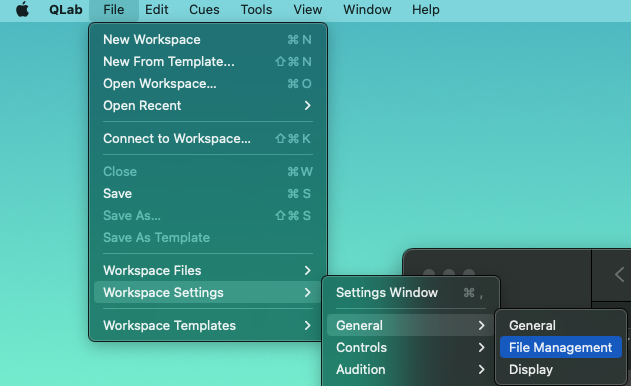Click the back chevron in dark window

tap(619, 275)
